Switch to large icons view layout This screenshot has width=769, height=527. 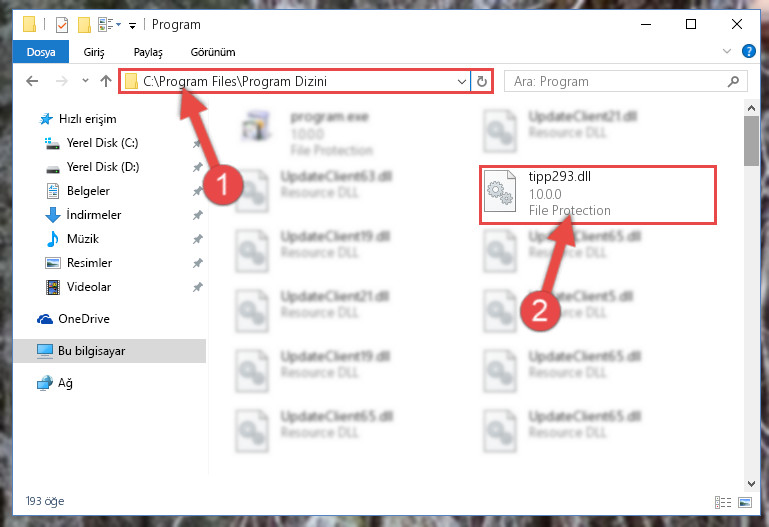click(745, 502)
